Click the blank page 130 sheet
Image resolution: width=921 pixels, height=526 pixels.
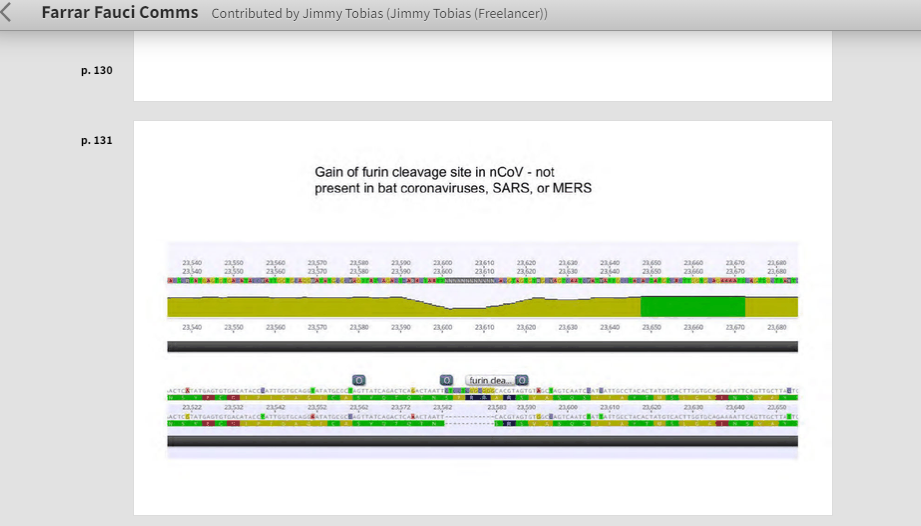click(482, 72)
